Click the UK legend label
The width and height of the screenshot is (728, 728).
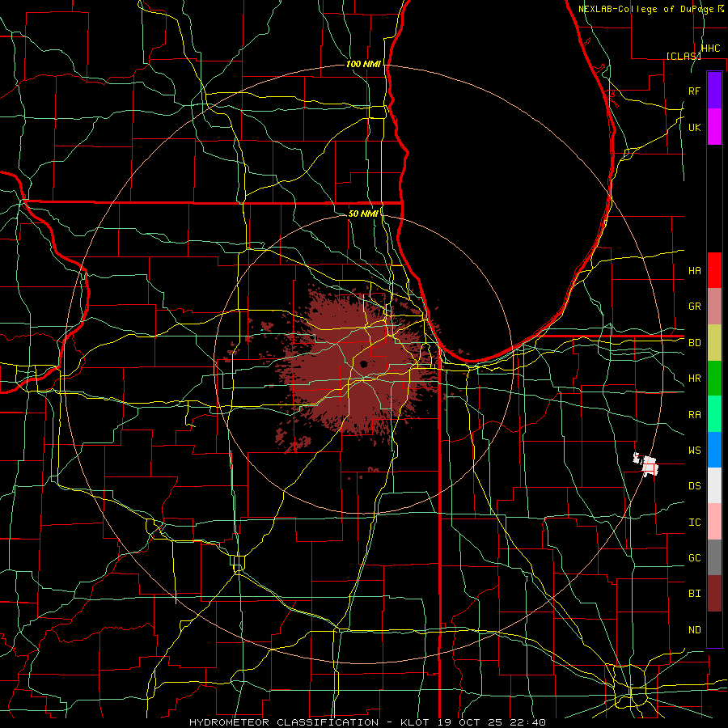[x=695, y=127]
